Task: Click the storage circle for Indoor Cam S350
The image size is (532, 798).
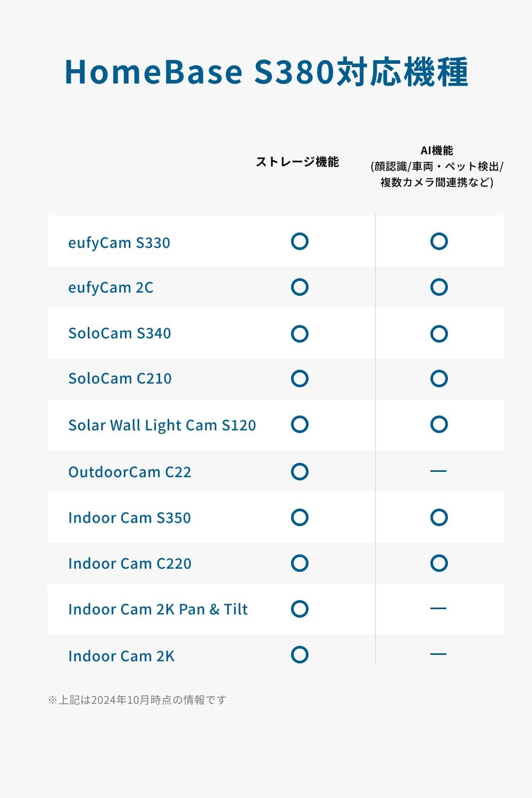Action: click(300, 517)
